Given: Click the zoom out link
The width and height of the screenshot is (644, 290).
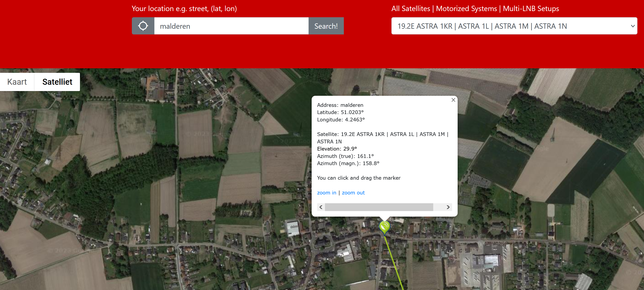Looking at the screenshot, I should point(353,193).
